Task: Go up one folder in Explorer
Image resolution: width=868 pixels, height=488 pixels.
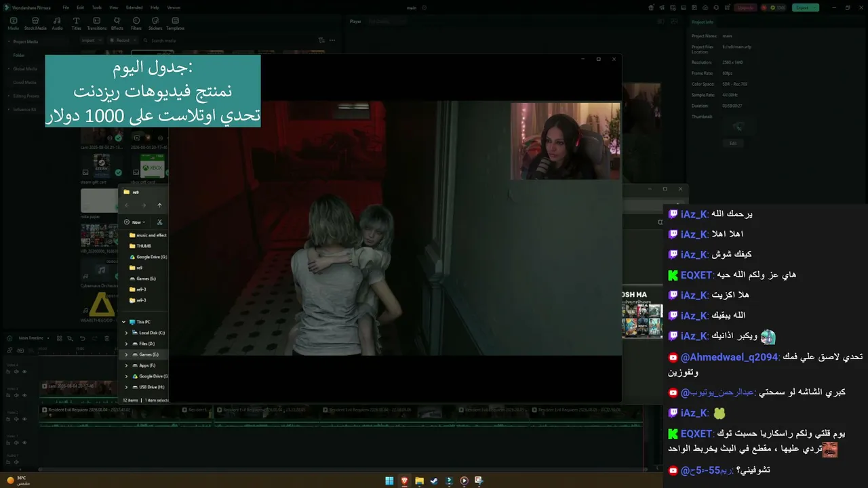Action: 159,205
